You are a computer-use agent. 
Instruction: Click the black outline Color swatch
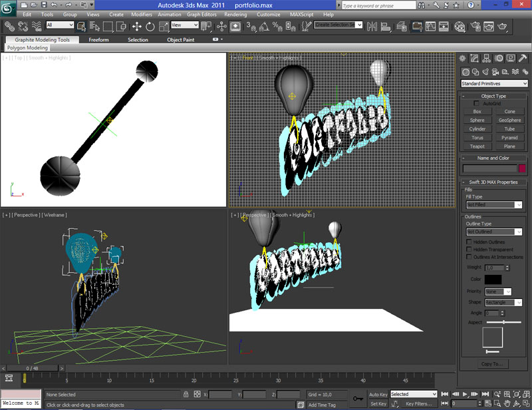pos(493,280)
